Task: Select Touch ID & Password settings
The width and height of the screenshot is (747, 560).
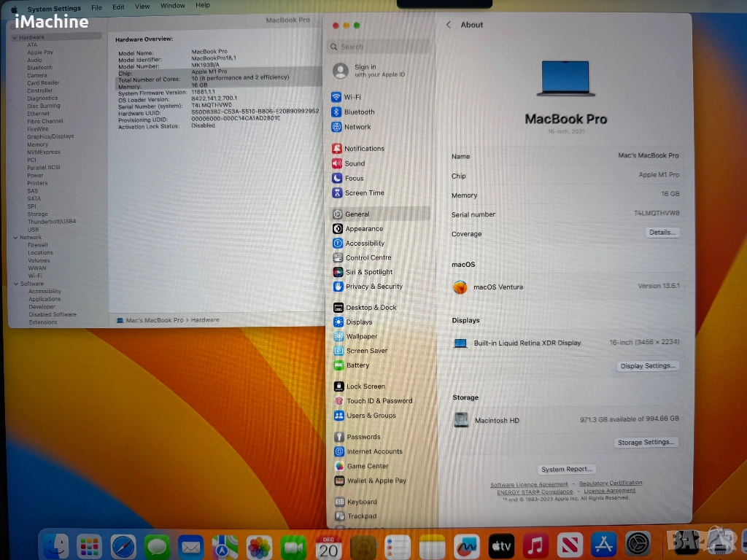Action: click(x=379, y=401)
